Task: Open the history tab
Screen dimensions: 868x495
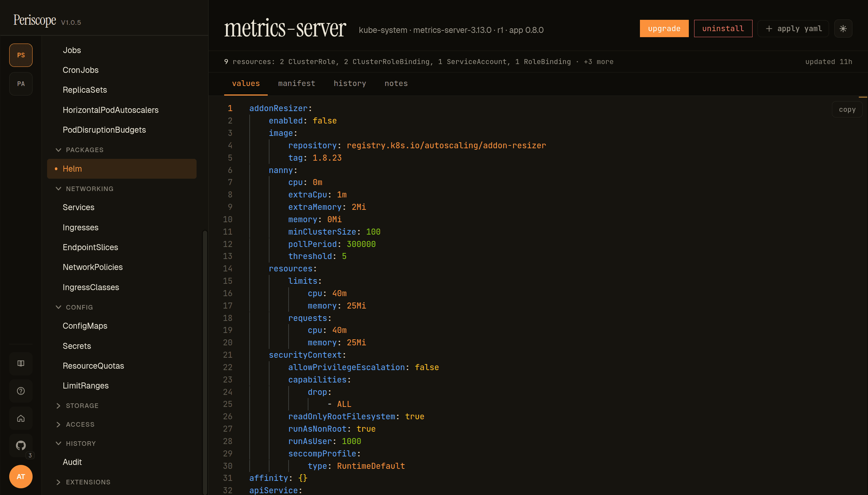Action: click(350, 84)
